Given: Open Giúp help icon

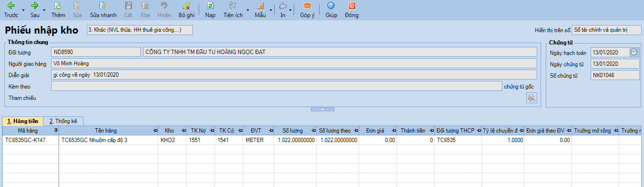Looking at the screenshot, I should click(331, 6).
